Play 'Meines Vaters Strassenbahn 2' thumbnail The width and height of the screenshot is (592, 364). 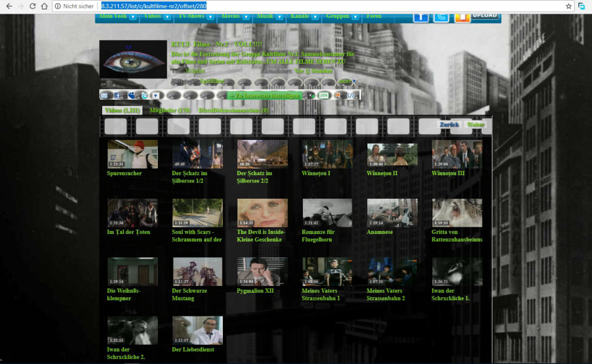point(392,272)
